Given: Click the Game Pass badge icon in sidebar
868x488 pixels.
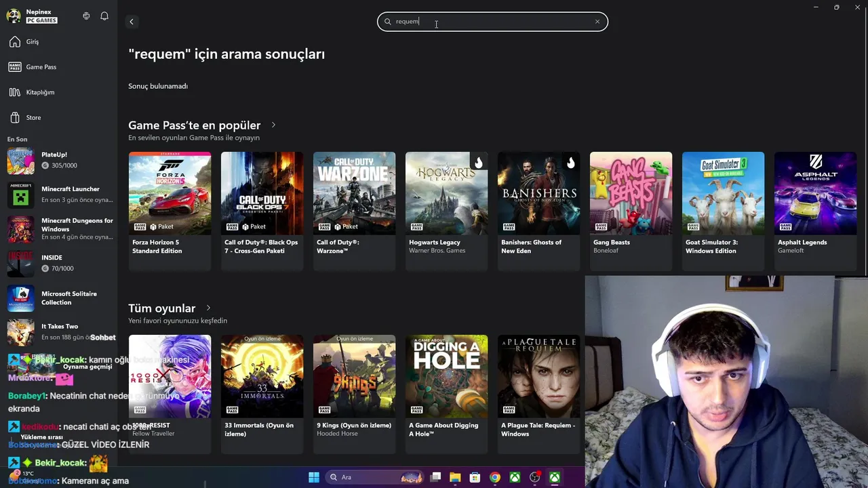Looking at the screenshot, I should [x=15, y=67].
